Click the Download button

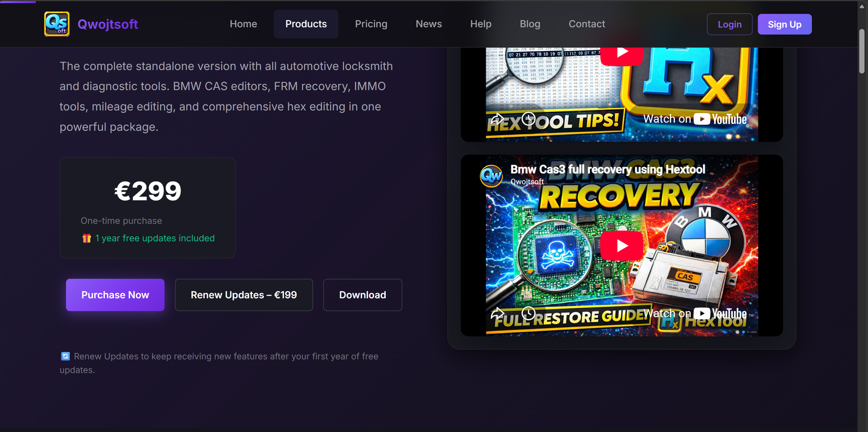click(x=362, y=295)
